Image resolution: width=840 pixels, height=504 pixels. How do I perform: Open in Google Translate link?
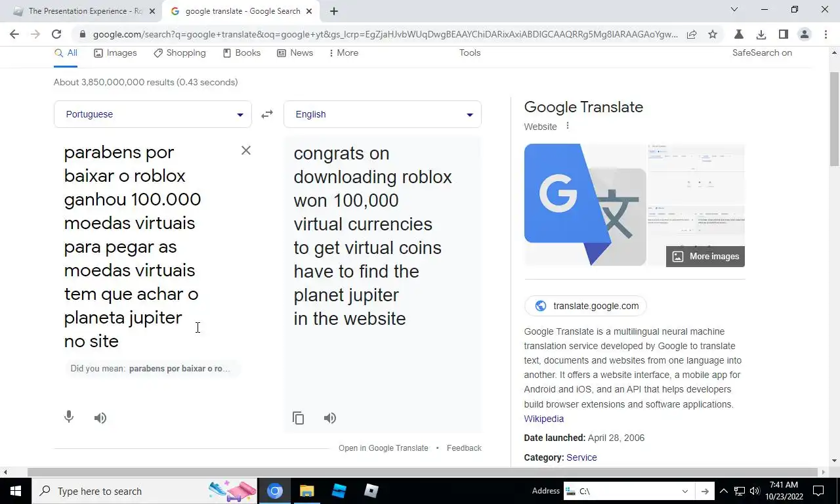[383, 448]
